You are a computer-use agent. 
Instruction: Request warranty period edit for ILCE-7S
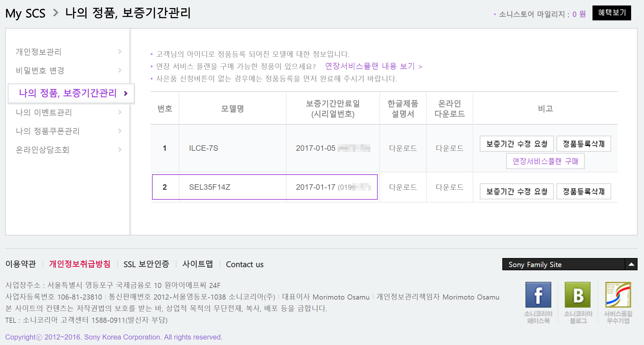coord(516,144)
